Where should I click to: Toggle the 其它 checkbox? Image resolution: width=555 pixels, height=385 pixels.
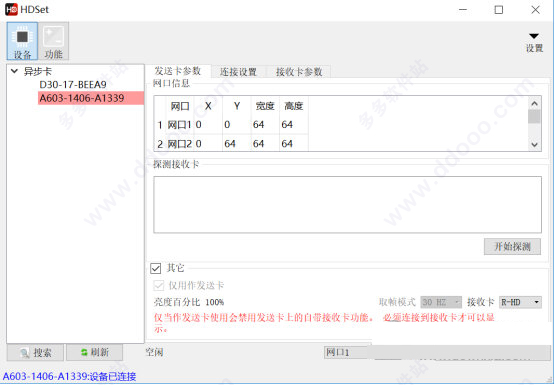155,268
